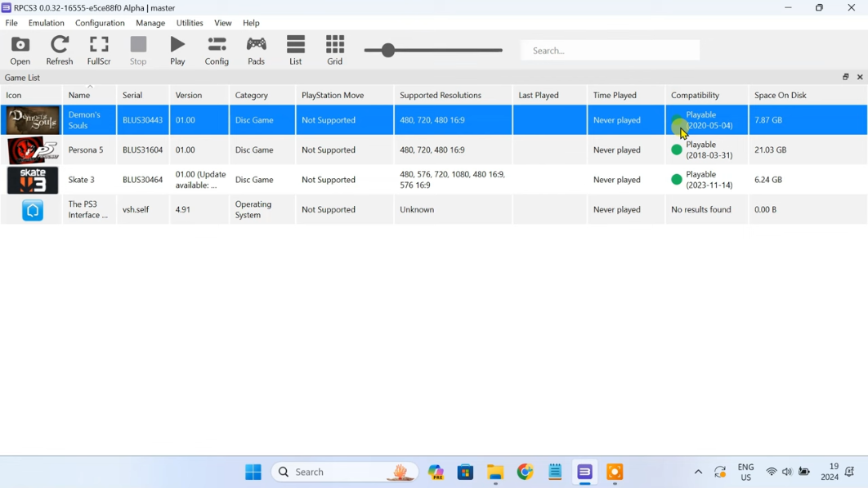Open the Windows Start menu

[253, 472]
